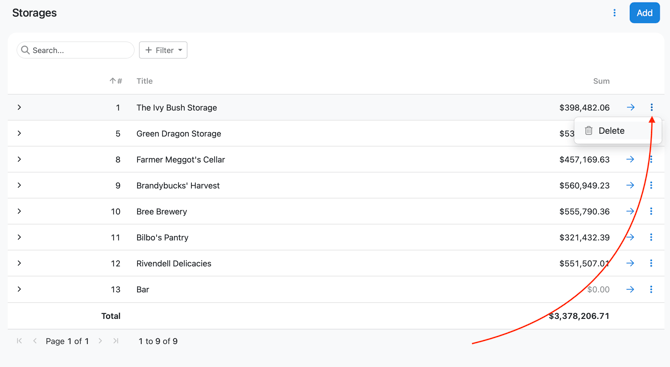Screen dimensions: 670x367
Task: Click the kebab menu for The Ivy Bush Storage
Action: 652,107
